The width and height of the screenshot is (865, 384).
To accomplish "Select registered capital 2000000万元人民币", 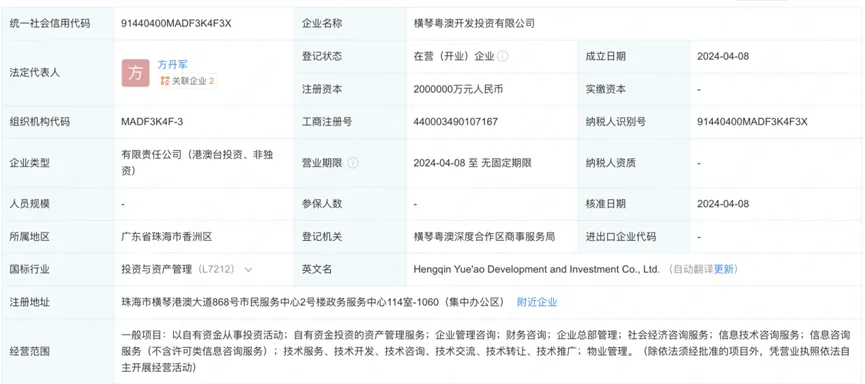I will pyautogui.click(x=458, y=89).
